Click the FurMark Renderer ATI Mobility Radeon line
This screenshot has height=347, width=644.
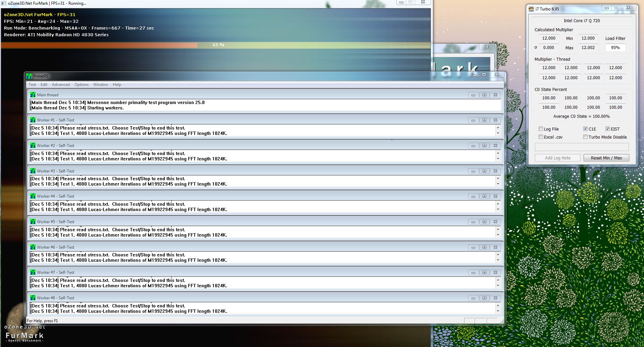56,35
